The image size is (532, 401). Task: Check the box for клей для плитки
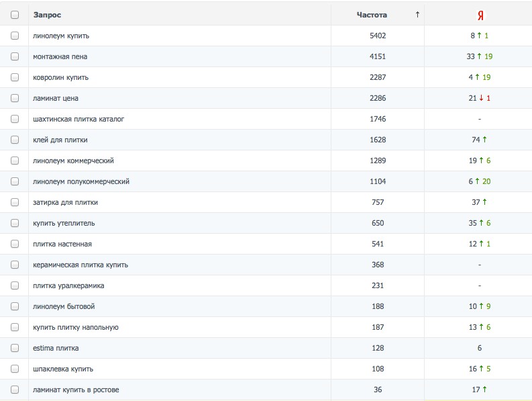[15, 140]
